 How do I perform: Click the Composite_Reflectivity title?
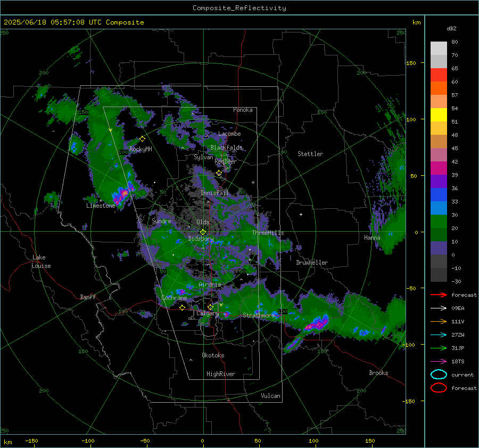240,8
